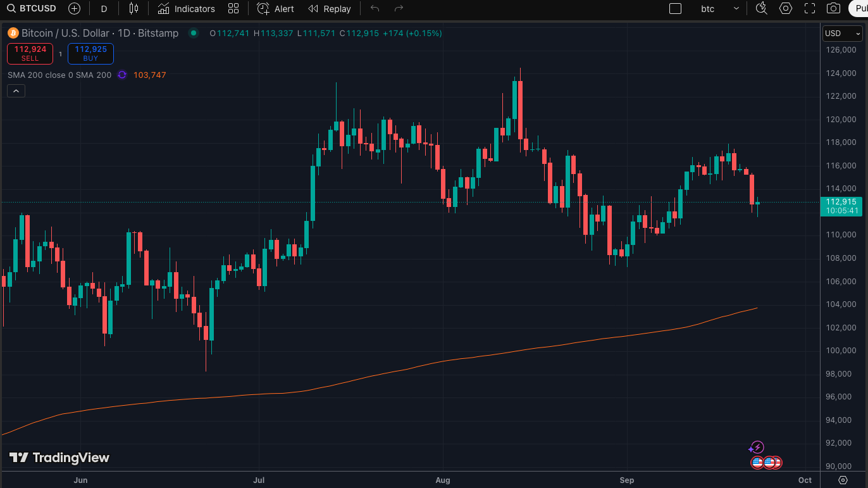Open the layout setup square icon

(x=675, y=9)
